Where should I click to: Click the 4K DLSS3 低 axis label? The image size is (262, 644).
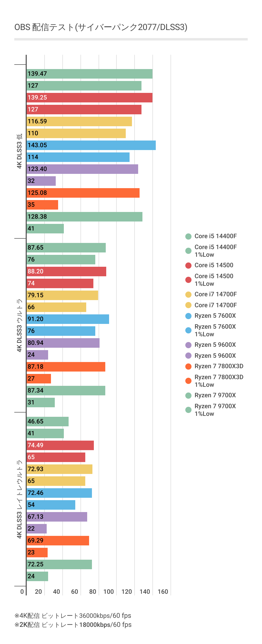point(19,151)
